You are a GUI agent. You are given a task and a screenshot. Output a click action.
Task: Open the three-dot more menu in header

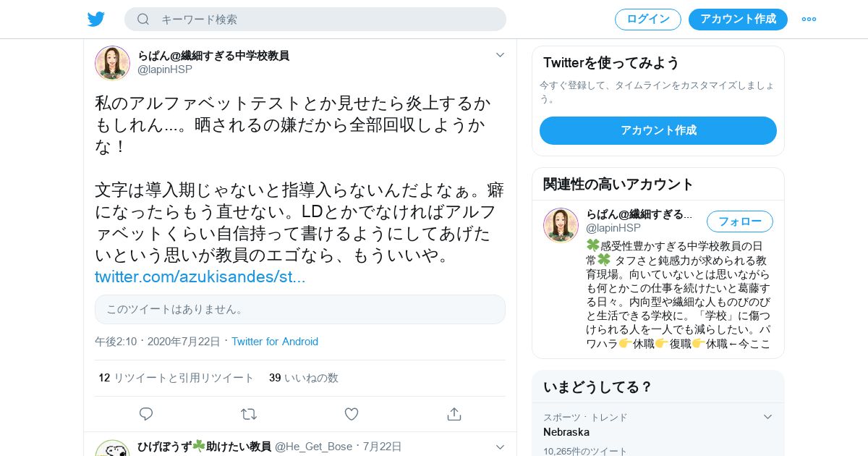809,19
